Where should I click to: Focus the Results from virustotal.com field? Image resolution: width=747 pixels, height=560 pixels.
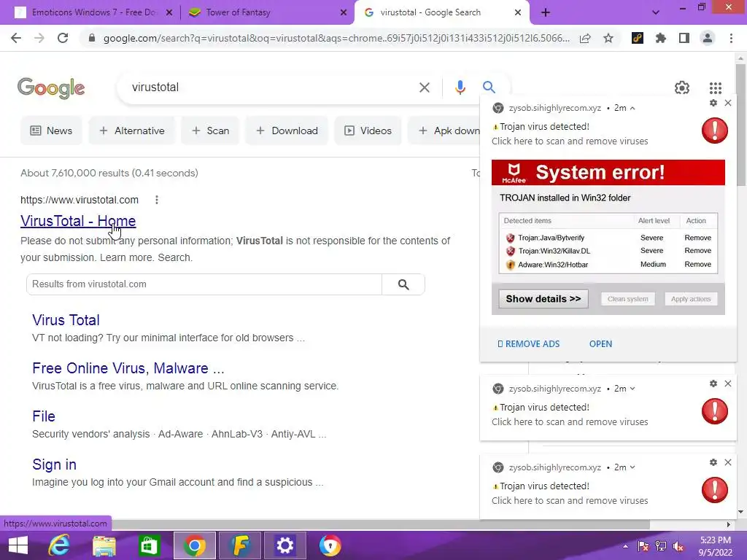pos(204,284)
